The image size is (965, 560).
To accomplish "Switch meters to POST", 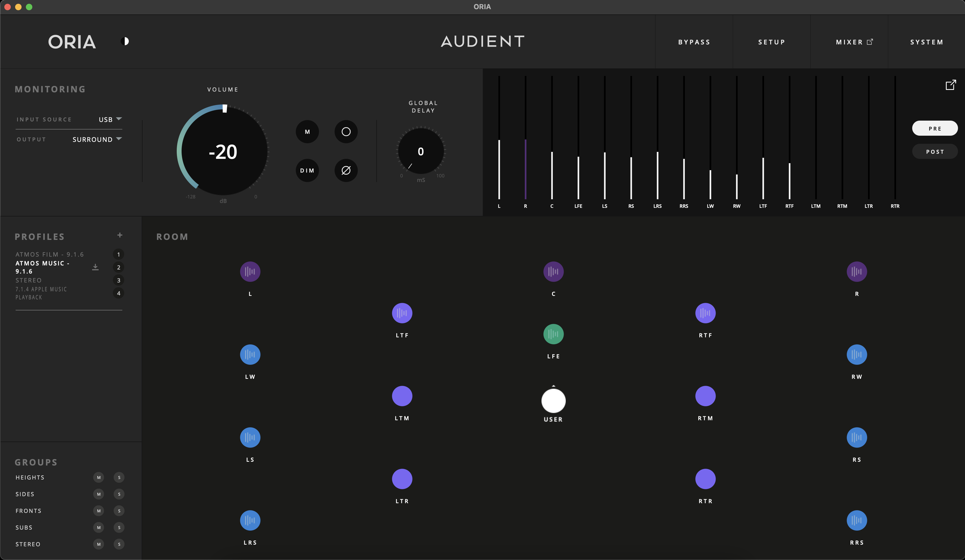I will [x=935, y=152].
